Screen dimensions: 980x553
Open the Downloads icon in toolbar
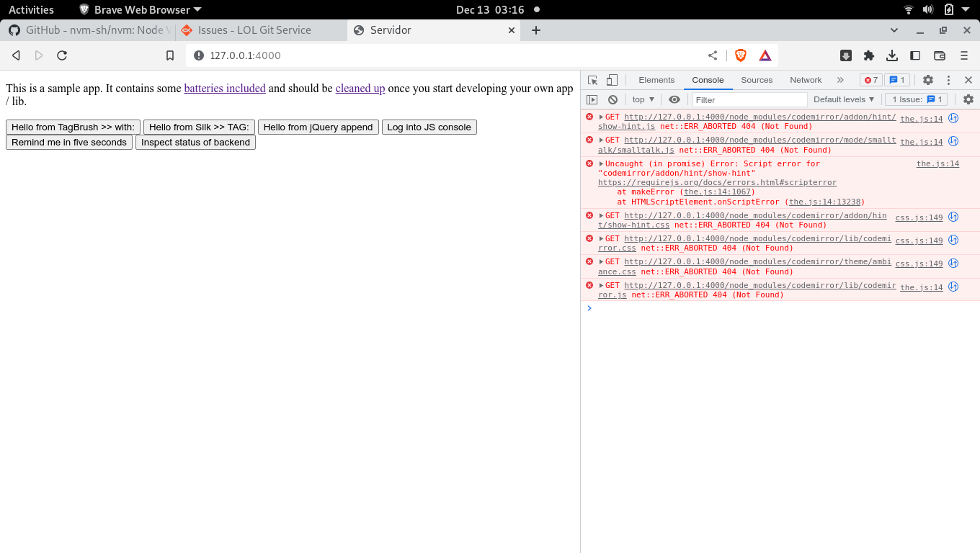pyautogui.click(x=892, y=55)
